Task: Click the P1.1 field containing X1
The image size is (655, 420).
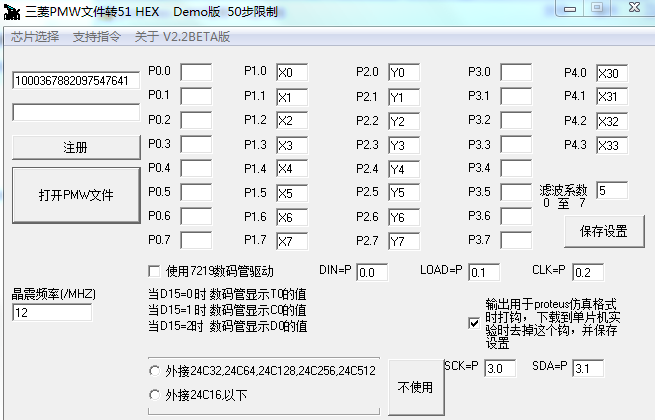Action: tap(292, 97)
